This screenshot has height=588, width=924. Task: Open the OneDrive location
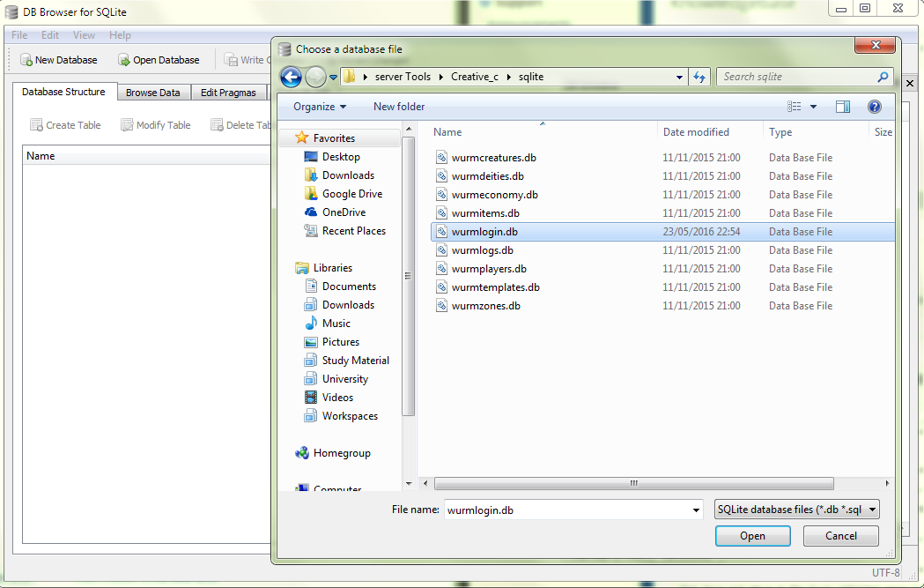click(x=344, y=212)
